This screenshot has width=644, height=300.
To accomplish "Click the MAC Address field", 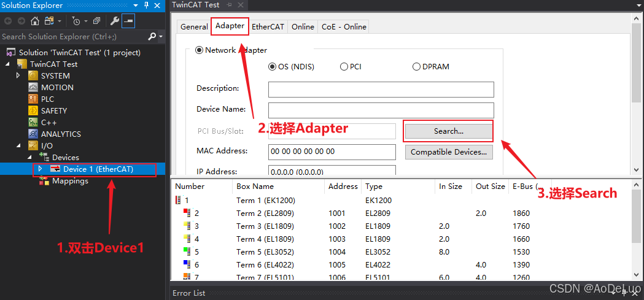I will [x=332, y=152].
